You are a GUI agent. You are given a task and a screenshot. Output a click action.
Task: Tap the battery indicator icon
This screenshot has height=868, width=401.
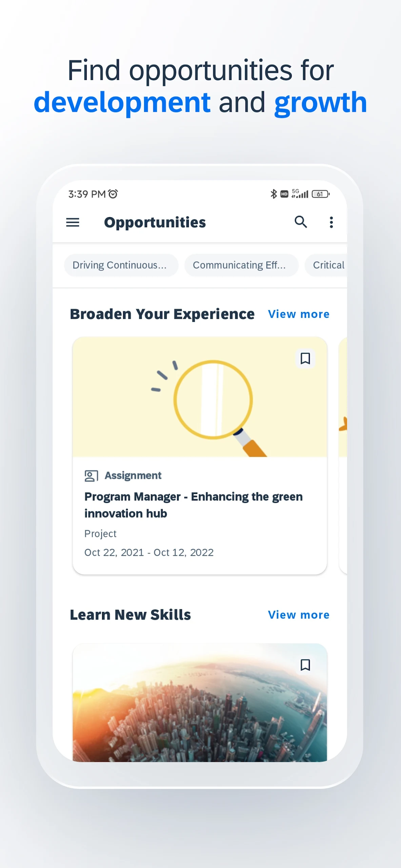320,194
